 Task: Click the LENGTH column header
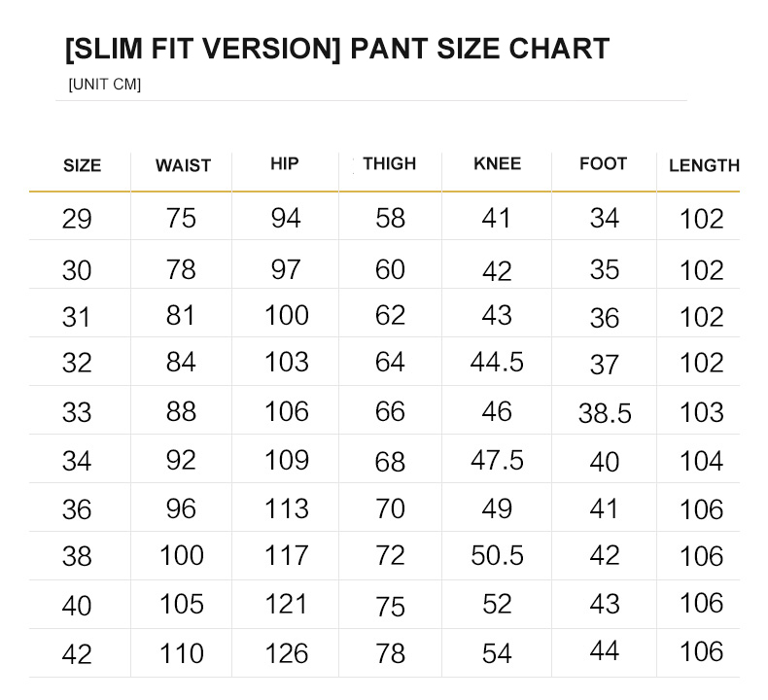coord(704,166)
